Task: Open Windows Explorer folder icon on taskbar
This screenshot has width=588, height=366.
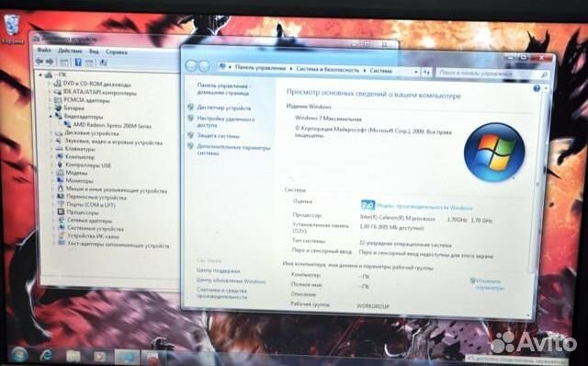Action: click(x=73, y=356)
